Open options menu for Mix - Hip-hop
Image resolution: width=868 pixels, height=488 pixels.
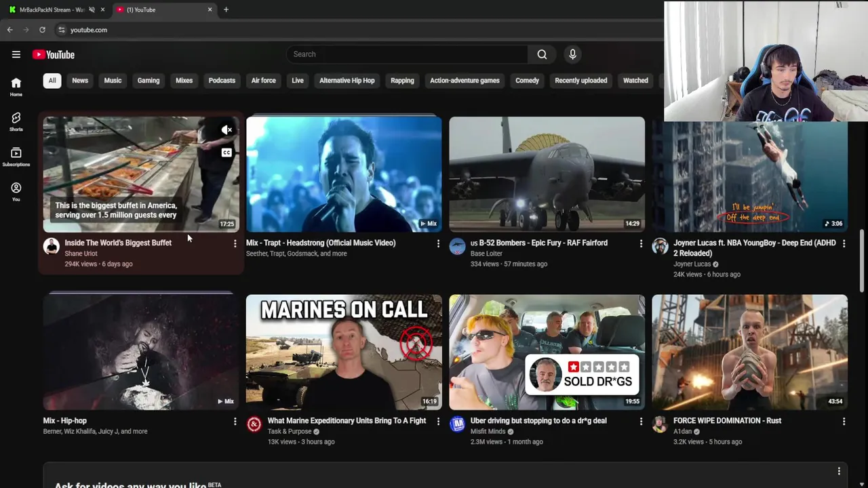pyautogui.click(x=235, y=422)
